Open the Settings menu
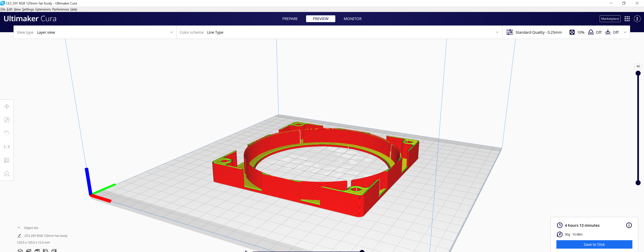The image size is (644, 252). tap(28, 9)
